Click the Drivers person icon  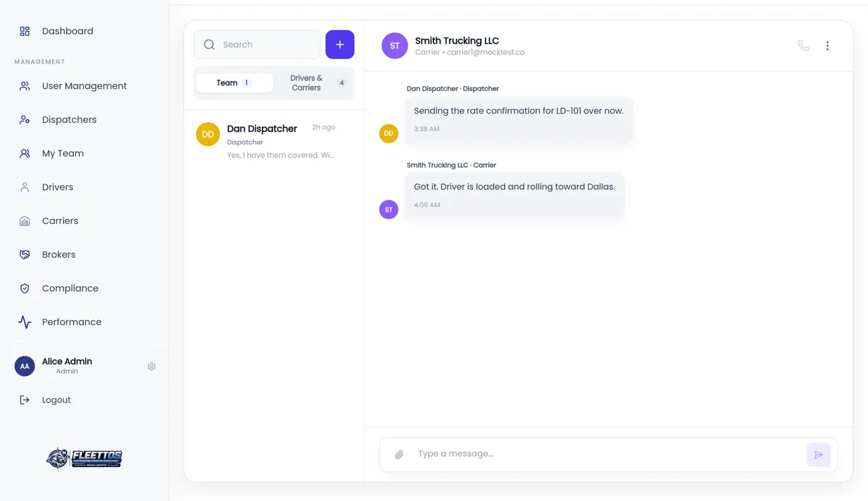25,187
